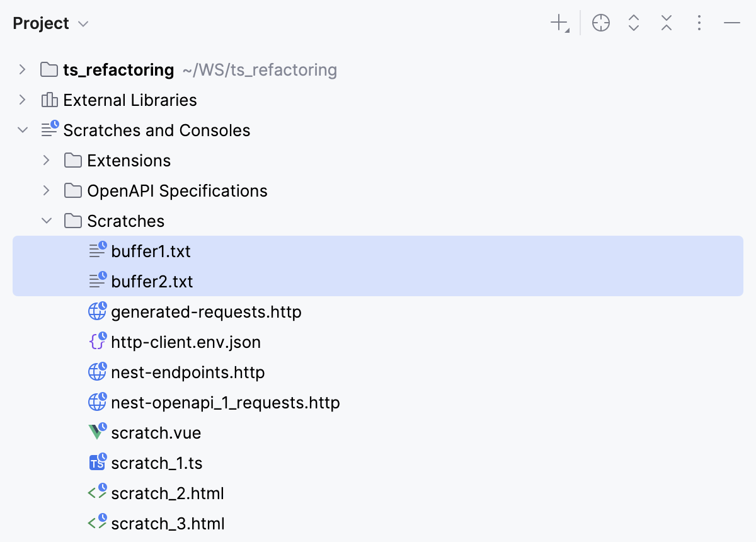
Task: Open nest-openapi_1_requests.http file
Action: pyautogui.click(x=225, y=403)
